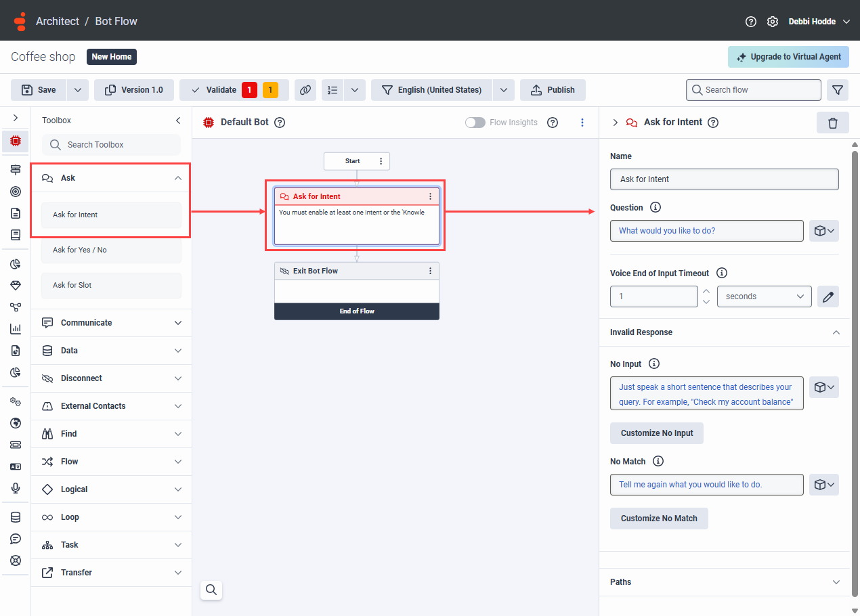Open the ticket icon in left sidebar

pyautogui.click(x=16, y=445)
